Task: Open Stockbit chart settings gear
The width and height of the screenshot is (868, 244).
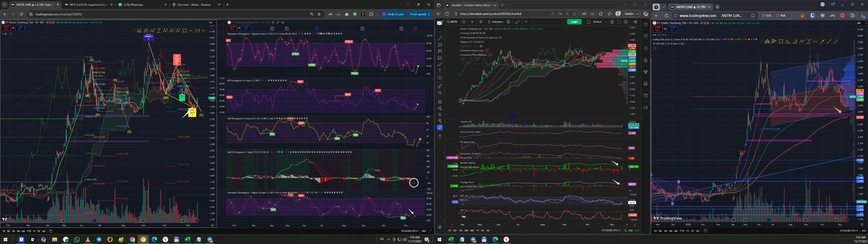Action: [612, 22]
